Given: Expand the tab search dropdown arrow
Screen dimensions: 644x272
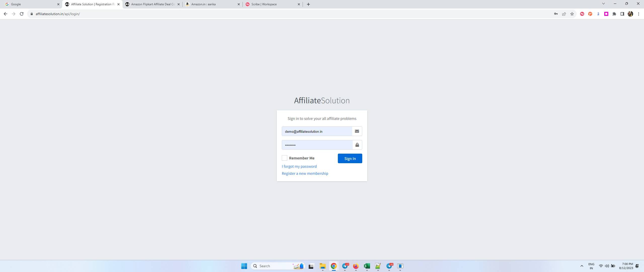Looking at the screenshot, I should pyautogui.click(x=603, y=4).
